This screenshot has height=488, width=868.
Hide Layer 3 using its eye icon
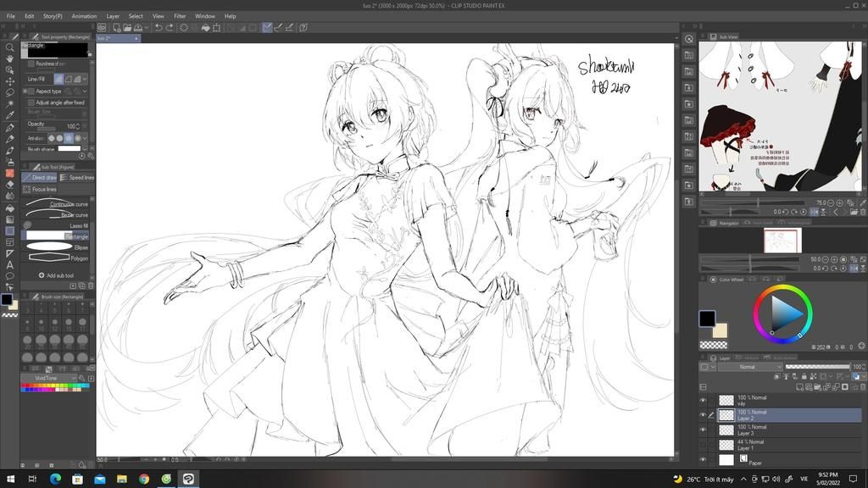[703, 430]
